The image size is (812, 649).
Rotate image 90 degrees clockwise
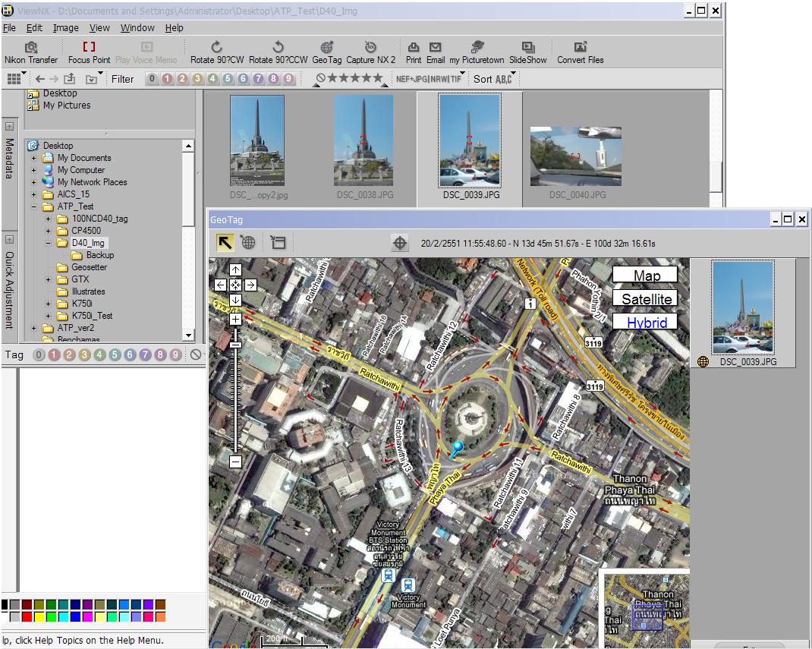[x=217, y=53]
